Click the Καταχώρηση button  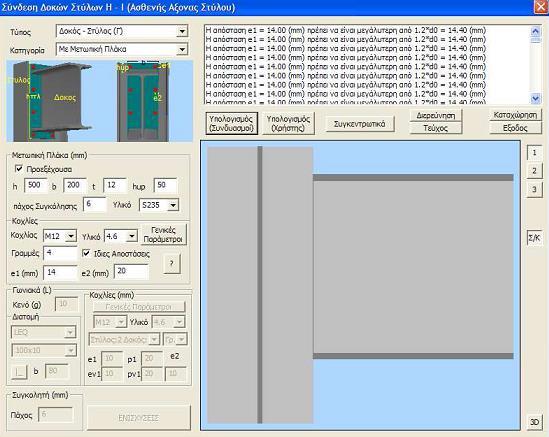point(515,115)
